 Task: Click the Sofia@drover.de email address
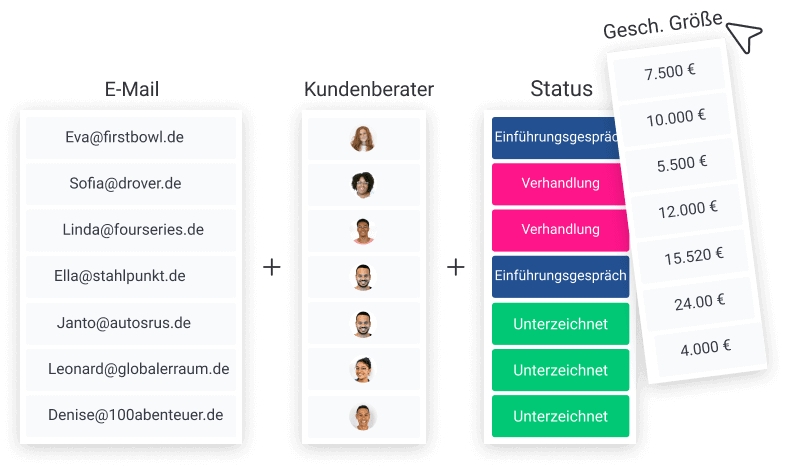coord(125,184)
